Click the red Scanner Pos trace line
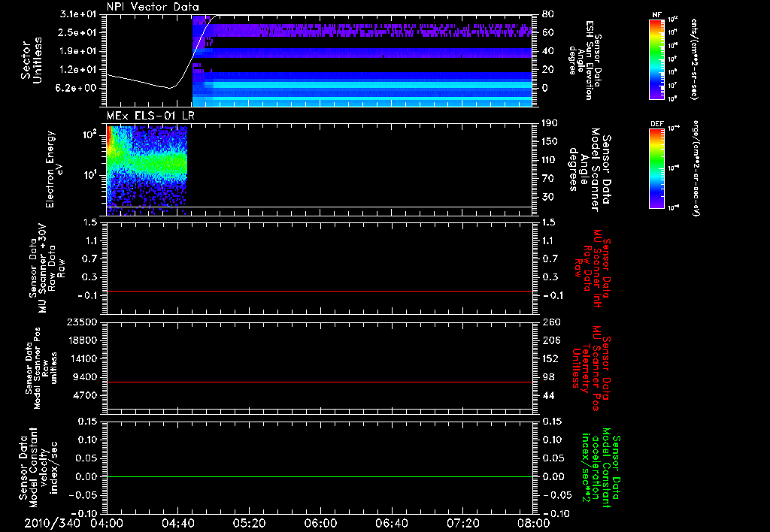The height and width of the screenshot is (532, 770). (x=319, y=382)
